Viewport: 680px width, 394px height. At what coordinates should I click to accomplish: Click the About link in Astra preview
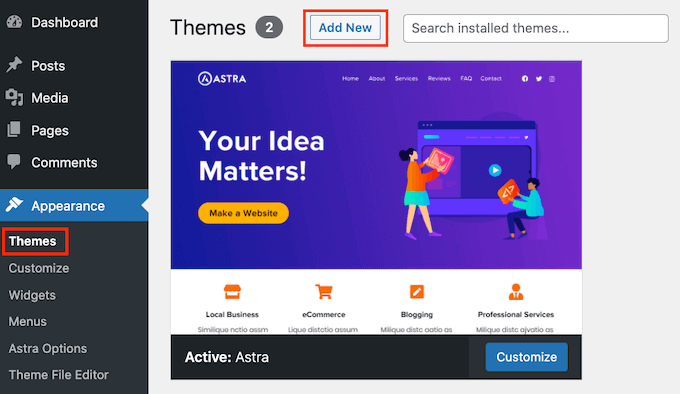[x=376, y=78]
